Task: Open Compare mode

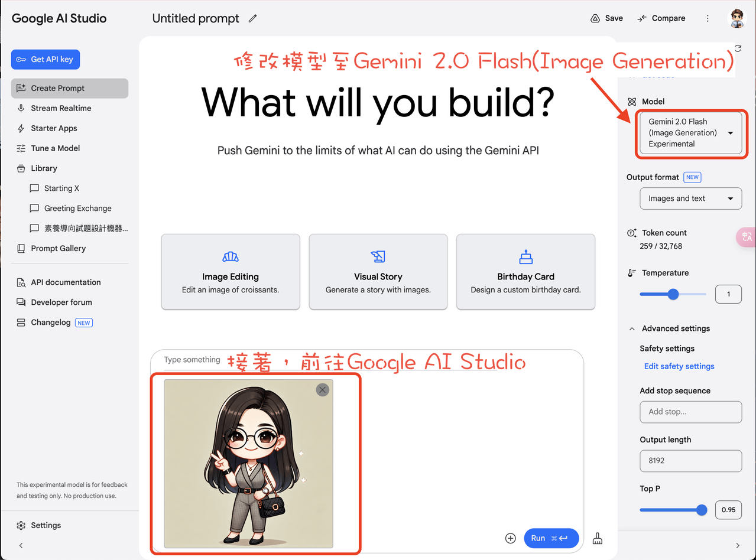Action: pyautogui.click(x=661, y=18)
